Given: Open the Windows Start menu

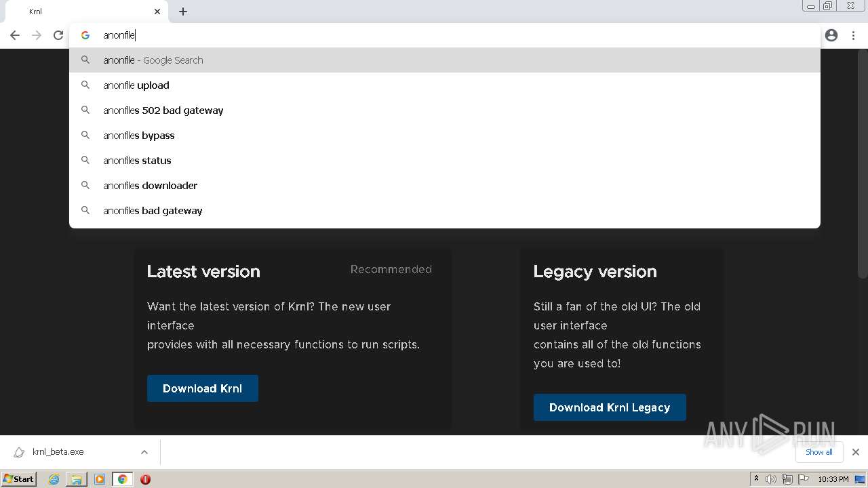Looking at the screenshot, I should point(19,479).
